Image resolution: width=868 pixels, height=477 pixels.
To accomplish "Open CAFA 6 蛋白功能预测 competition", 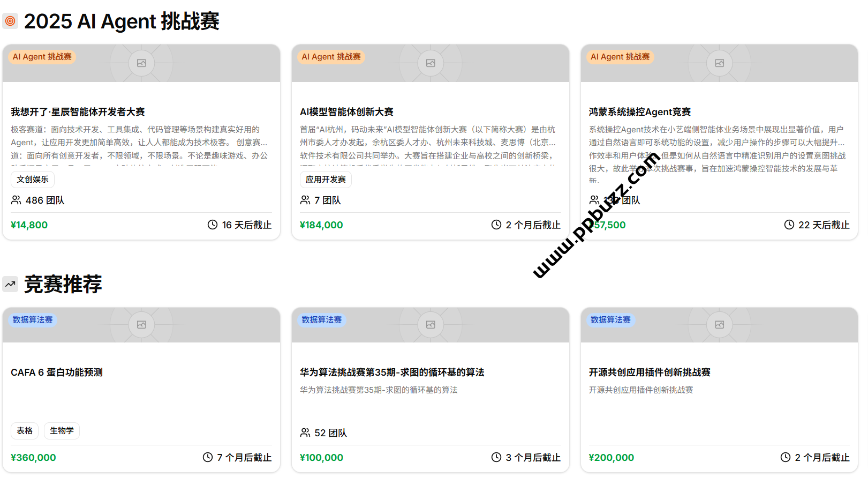I will point(57,372).
